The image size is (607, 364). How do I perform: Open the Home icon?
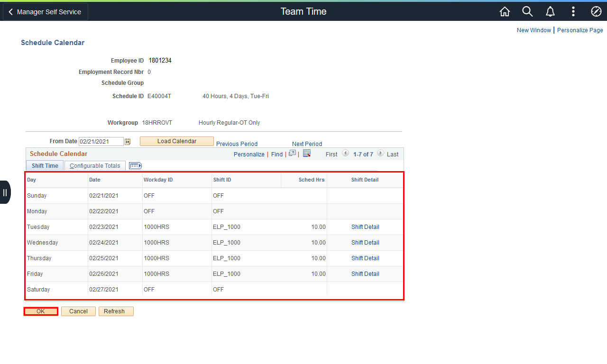(x=505, y=11)
